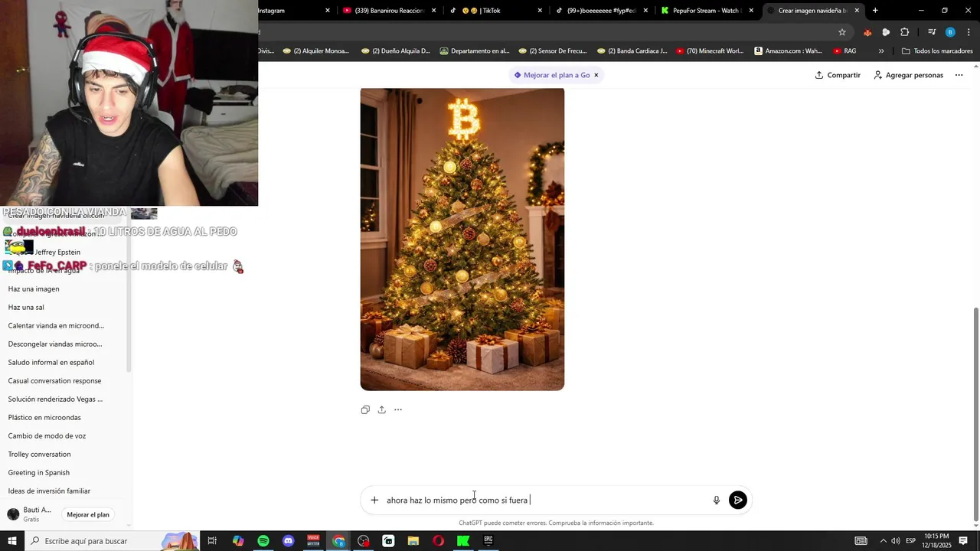This screenshot has height=551, width=980.
Task: Open the three-dot options below image
Action: [x=398, y=409]
